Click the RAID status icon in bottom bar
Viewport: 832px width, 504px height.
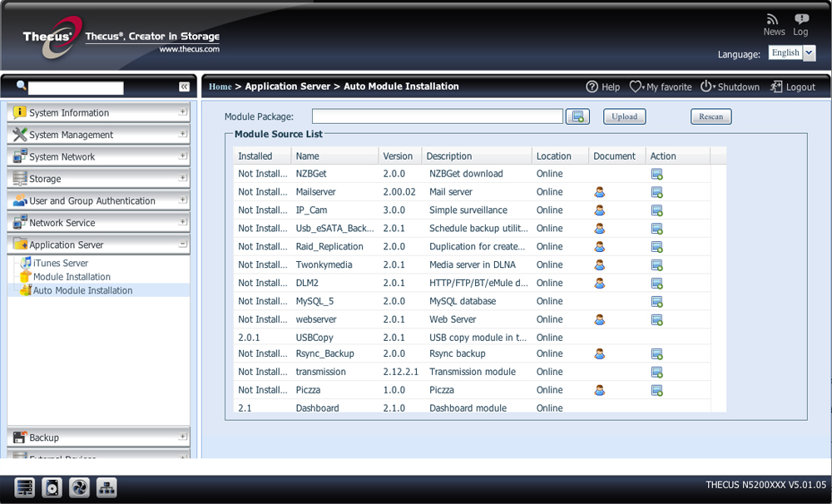[x=24, y=487]
